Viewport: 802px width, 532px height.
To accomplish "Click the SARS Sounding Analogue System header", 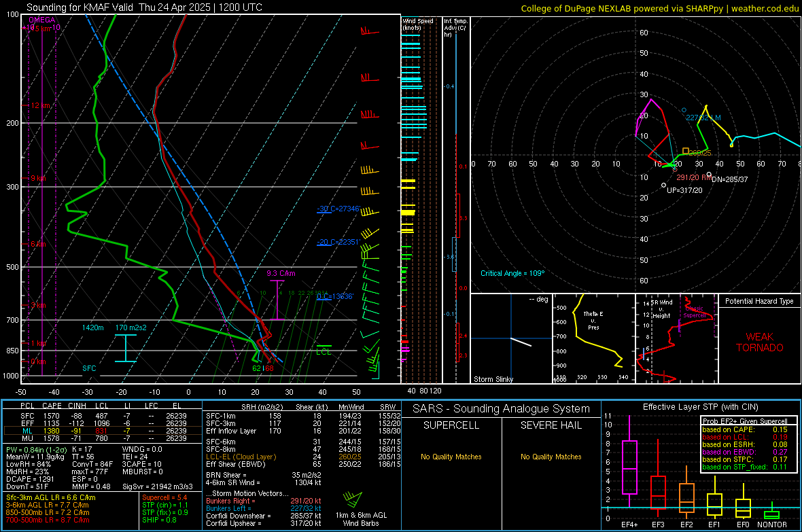I will (502, 409).
